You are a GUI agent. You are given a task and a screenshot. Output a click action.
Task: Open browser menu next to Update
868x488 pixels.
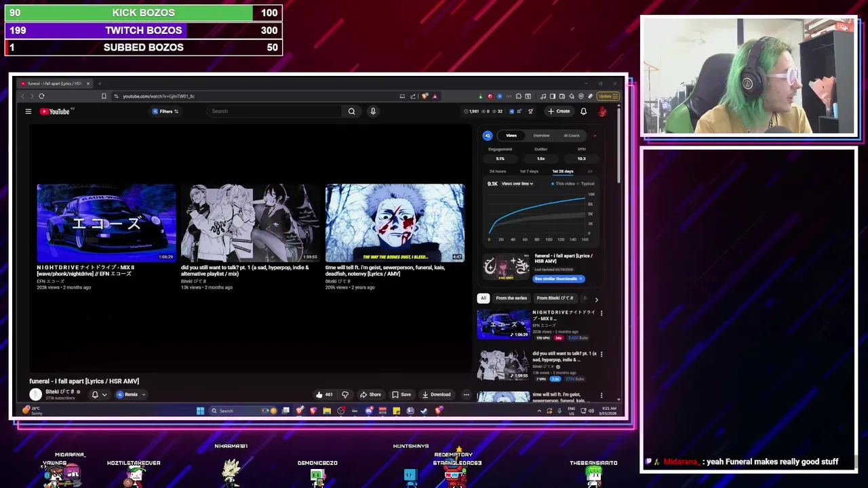pyautogui.click(x=616, y=96)
